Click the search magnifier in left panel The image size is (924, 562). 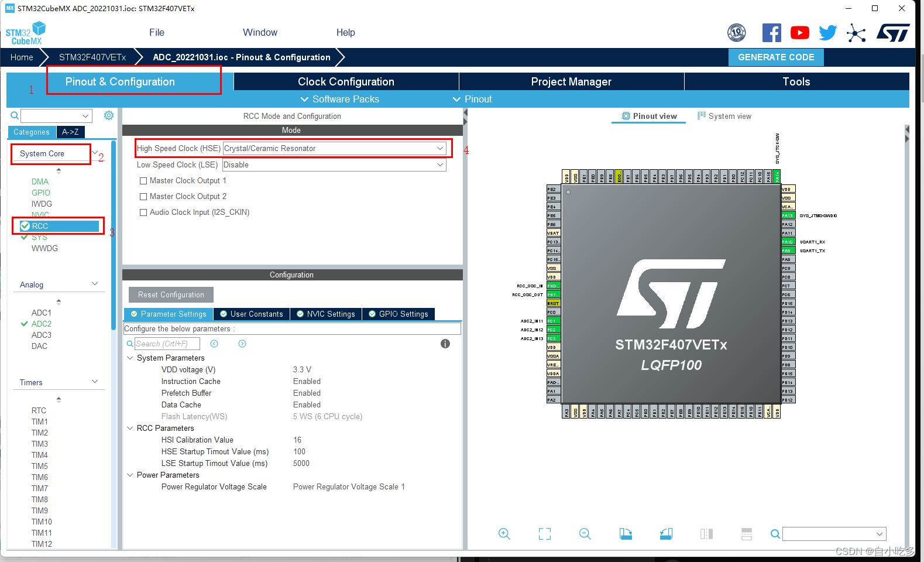(15, 116)
